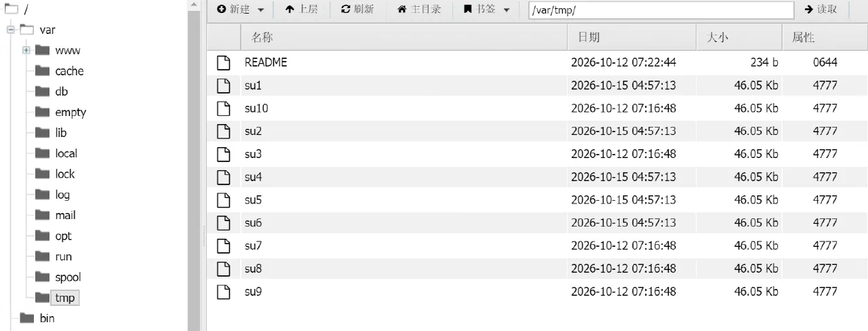Open the 书签 bookmarks dropdown
This screenshot has height=331, width=868.
486,9
